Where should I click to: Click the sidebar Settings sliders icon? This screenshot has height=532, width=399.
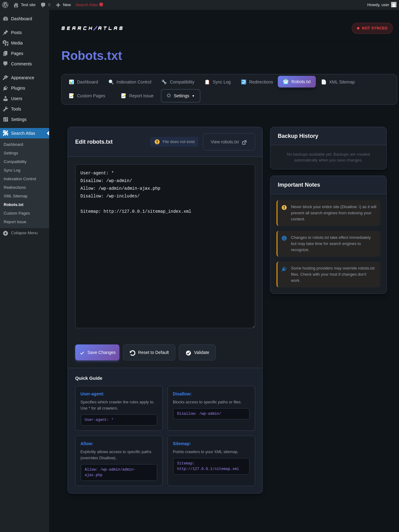[x=6, y=119]
